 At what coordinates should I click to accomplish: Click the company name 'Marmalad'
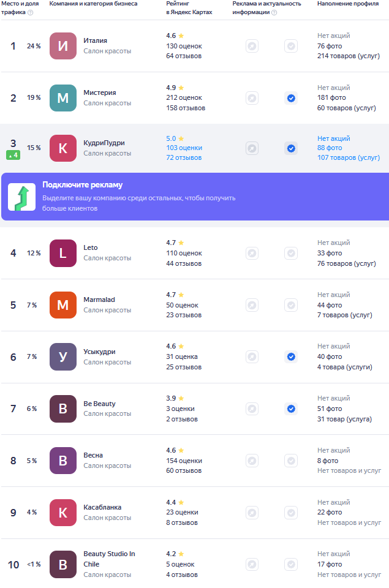(99, 300)
